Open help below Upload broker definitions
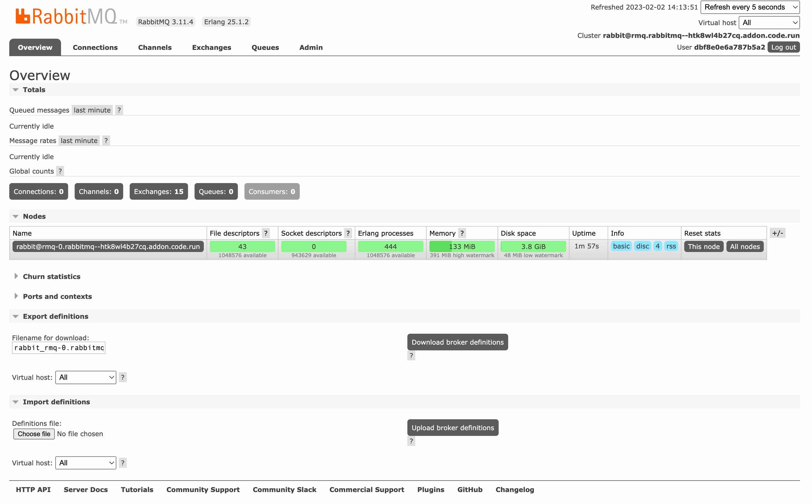The height and width of the screenshot is (504, 812). [x=411, y=441]
